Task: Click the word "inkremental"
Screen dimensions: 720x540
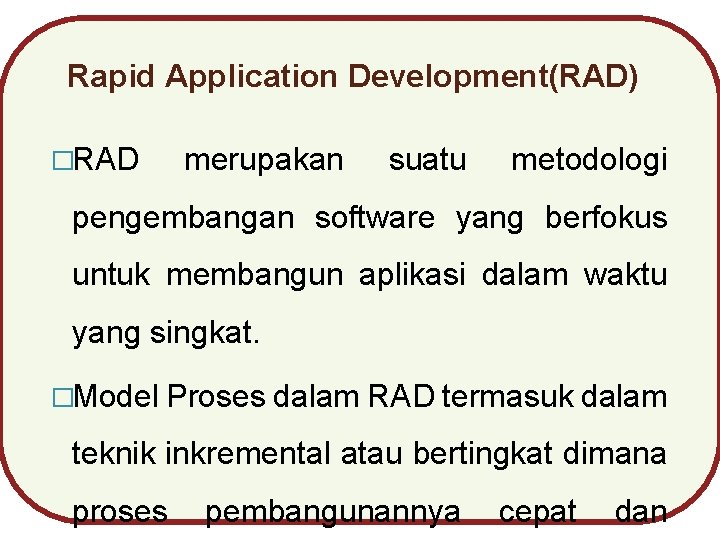Action: pos(248,453)
